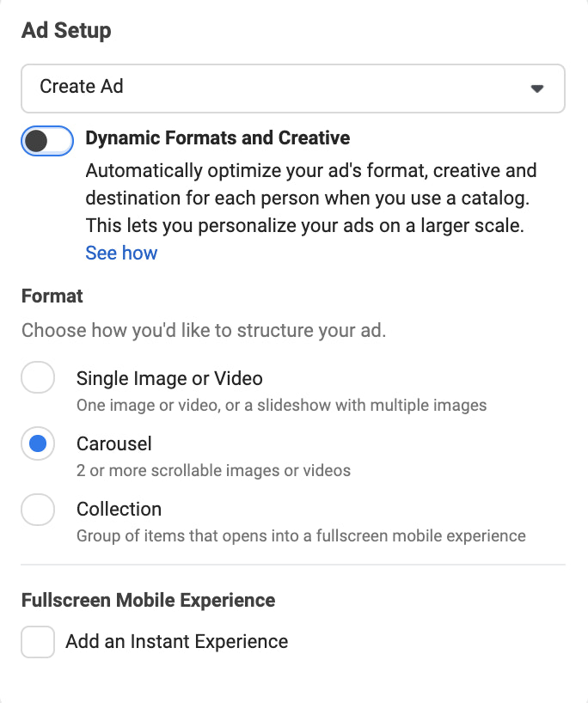Click the Fullscreen Mobile Experience heading
The image size is (588, 703).
(x=148, y=600)
